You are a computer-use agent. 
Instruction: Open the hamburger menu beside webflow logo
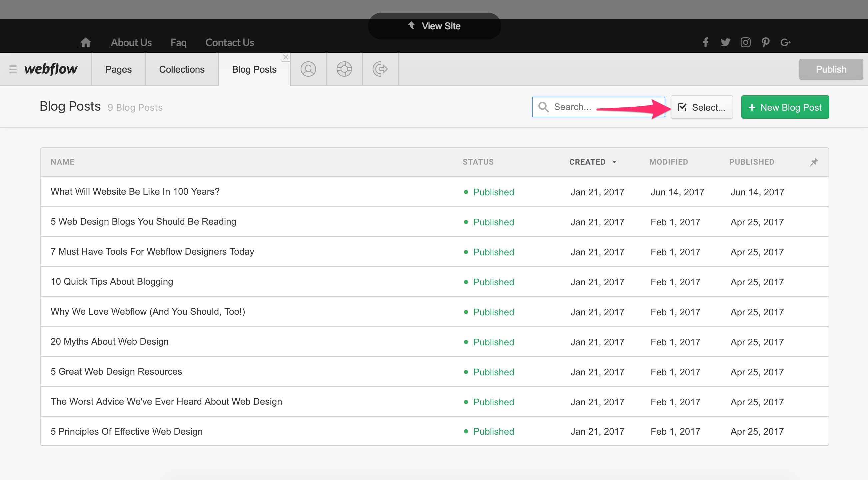[x=13, y=69]
